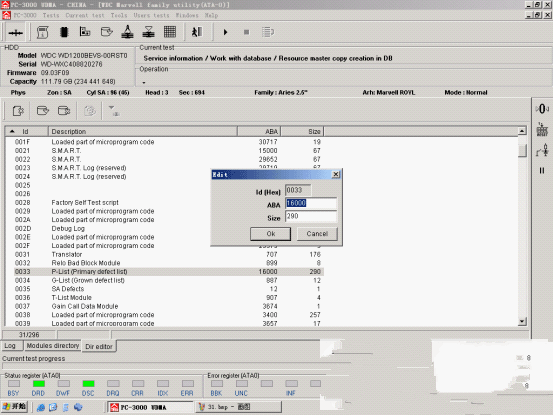Viewport: 553px width, 415px height.
Task: Click the zero counter icon on the right sidebar
Action: 542,109
